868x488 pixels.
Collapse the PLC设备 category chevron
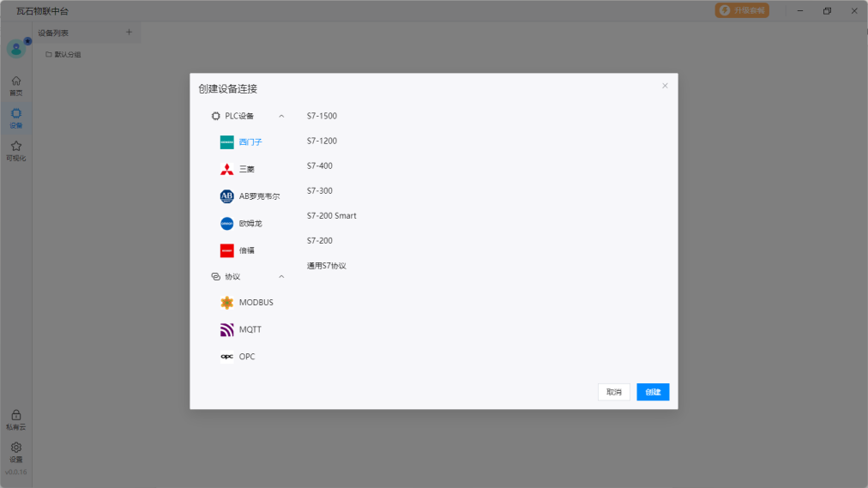click(x=281, y=116)
